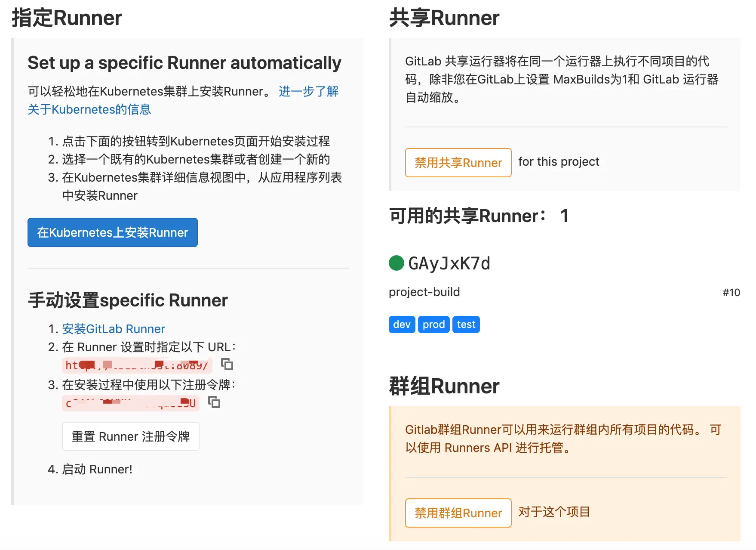Click the project-build runner description

[x=424, y=292]
